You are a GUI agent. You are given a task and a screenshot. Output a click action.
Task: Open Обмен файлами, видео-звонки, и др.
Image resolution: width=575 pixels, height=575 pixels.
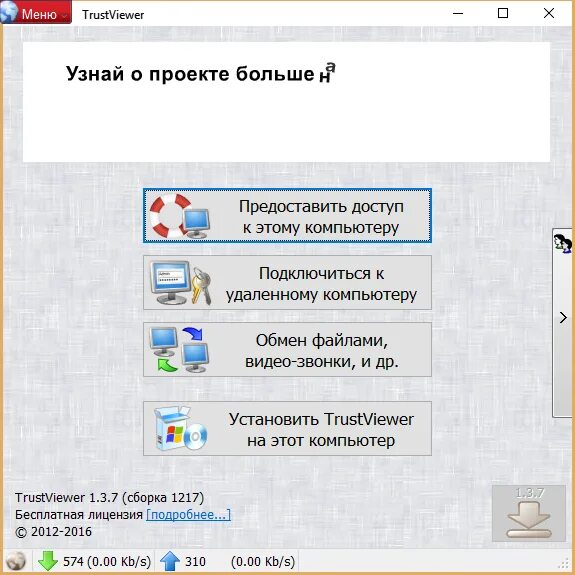pos(287,349)
